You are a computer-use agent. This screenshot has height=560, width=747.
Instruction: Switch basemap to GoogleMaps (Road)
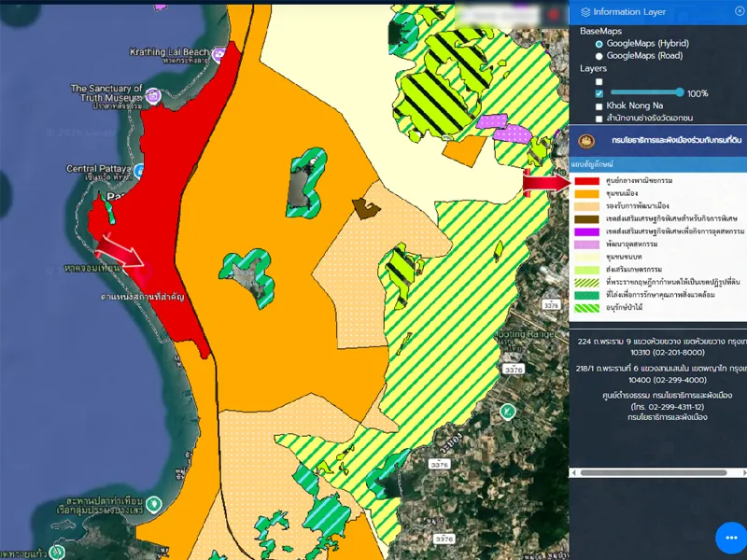(x=599, y=56)
